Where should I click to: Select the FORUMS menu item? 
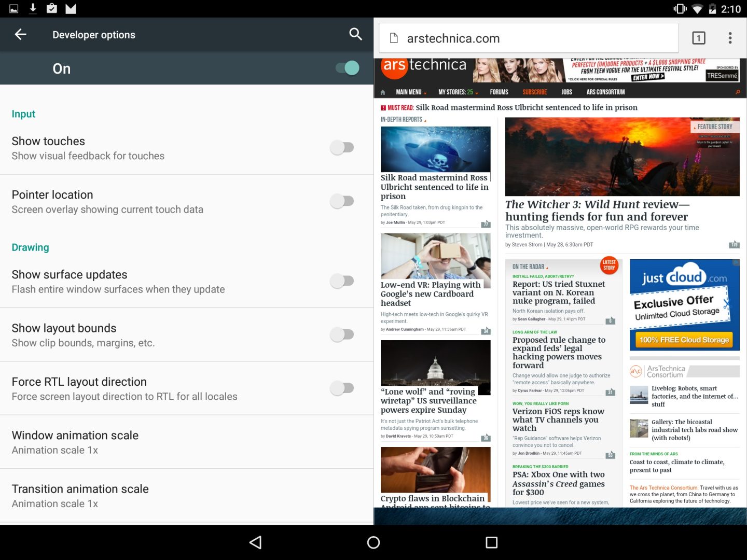tap(499, 92)
